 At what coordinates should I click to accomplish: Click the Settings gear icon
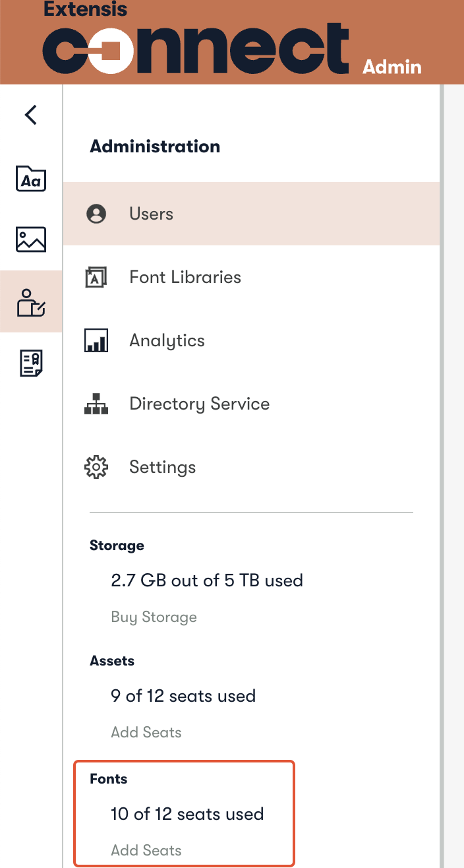click(x=96, y=467)
